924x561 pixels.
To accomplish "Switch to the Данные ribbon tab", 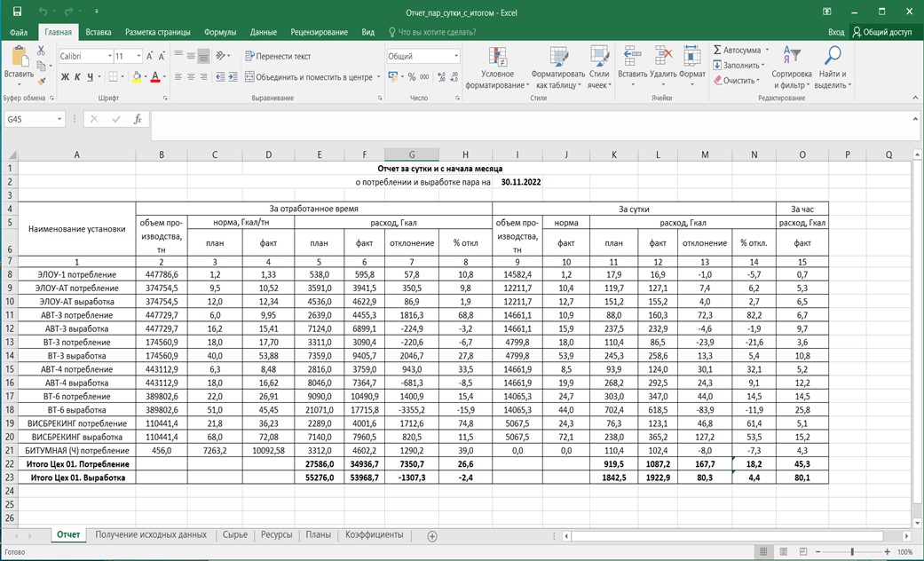I will [264, 32].
